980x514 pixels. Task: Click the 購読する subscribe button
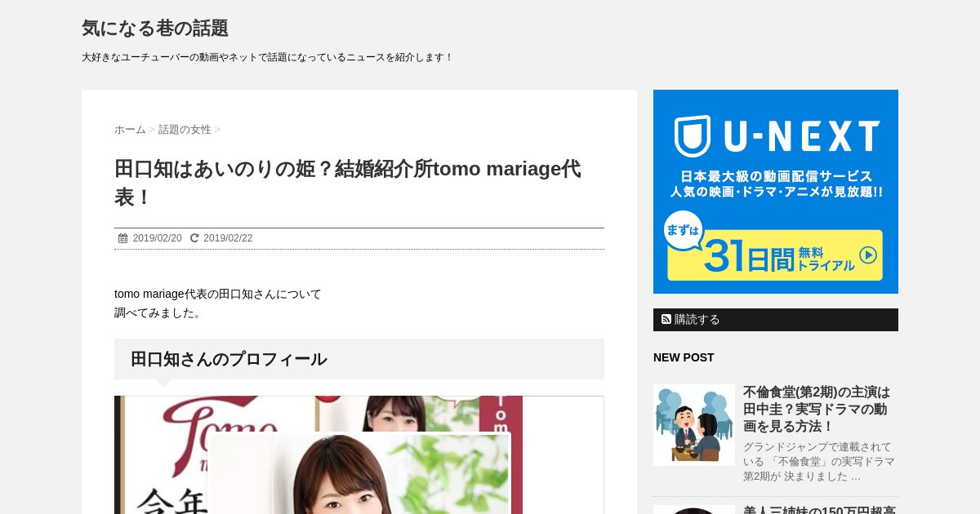[776, 320]
